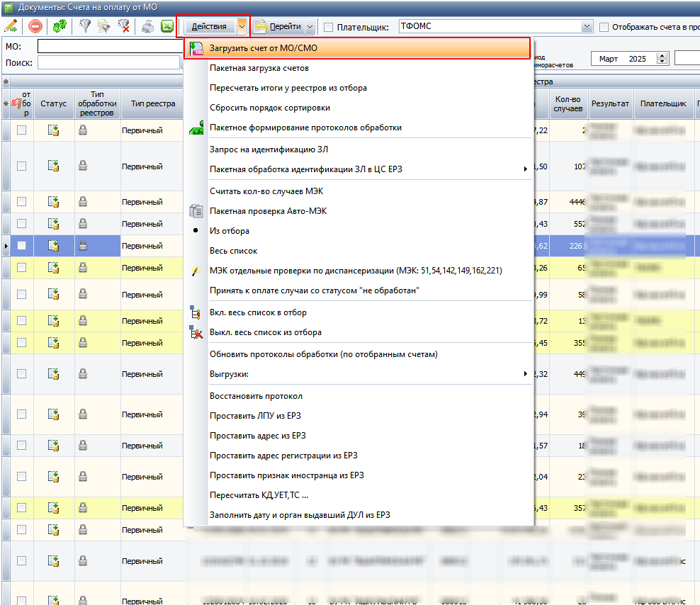Image resolution: width=700 pixels, height=605 pixels.
Task: Click lock icon in highlighted blue row
Action: [83, 245]
